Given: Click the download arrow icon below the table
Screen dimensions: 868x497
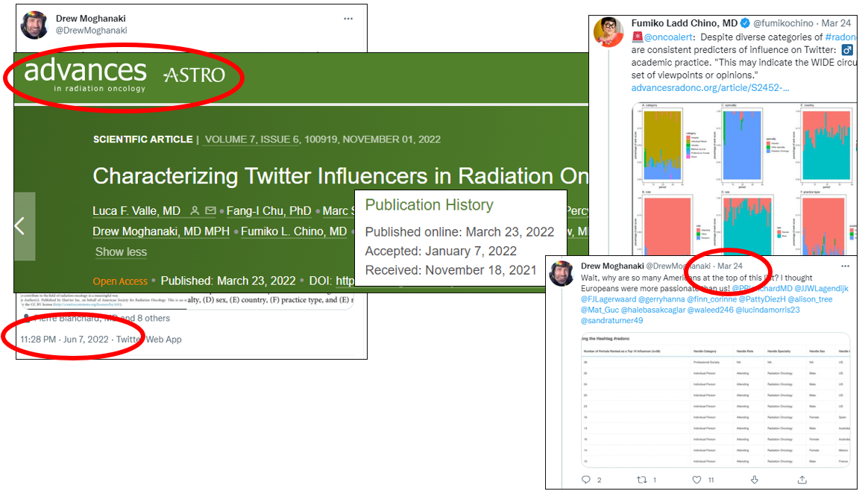Looking at the screenshot, I should click(754, 479).
